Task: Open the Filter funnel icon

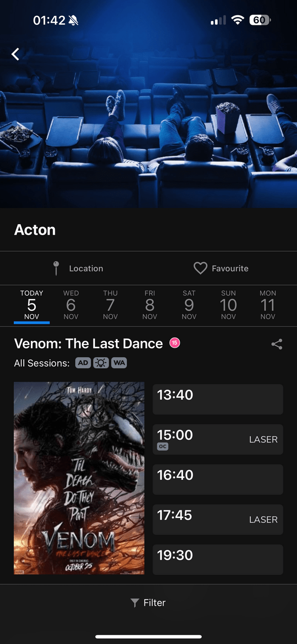Action: pyautogui.click(x=135, y=603)
